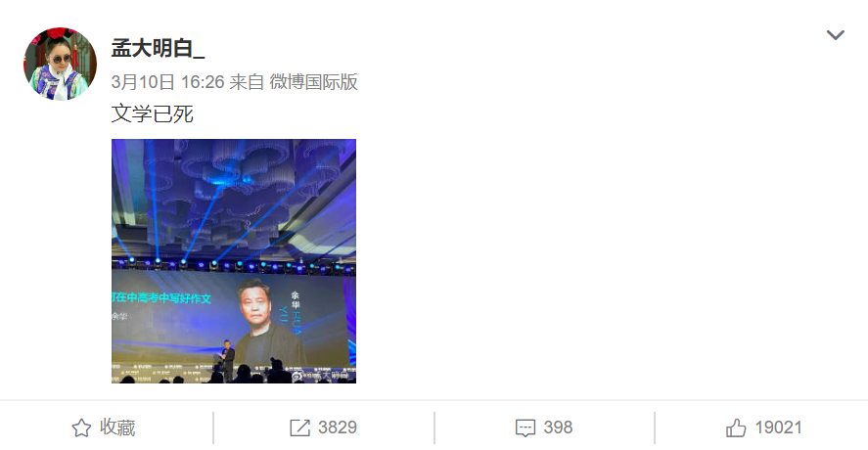Click the 文学已死 post text

pyautogui.click(x=153, y=114)
